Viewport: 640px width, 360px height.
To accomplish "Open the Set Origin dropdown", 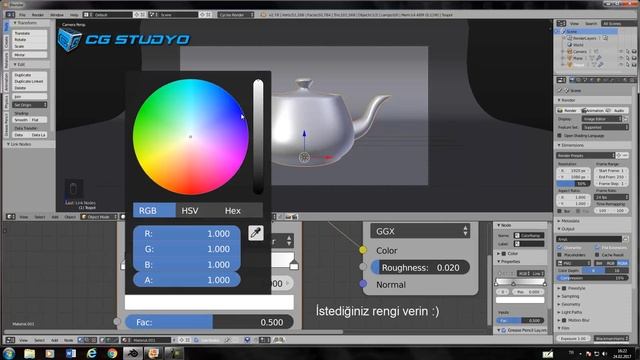I will (30, 105).
